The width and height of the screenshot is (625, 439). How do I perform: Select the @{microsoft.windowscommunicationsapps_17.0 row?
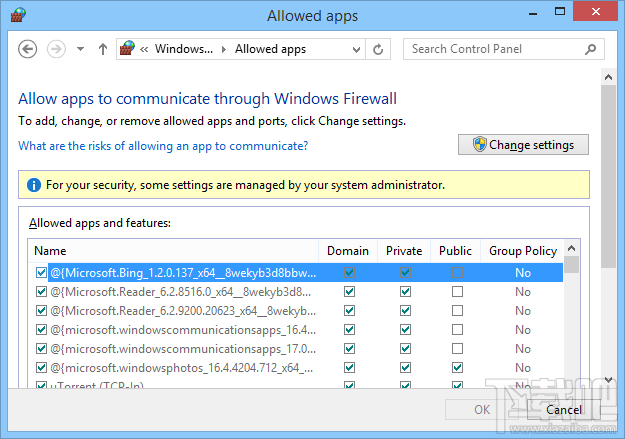click(x=296, y=349)
